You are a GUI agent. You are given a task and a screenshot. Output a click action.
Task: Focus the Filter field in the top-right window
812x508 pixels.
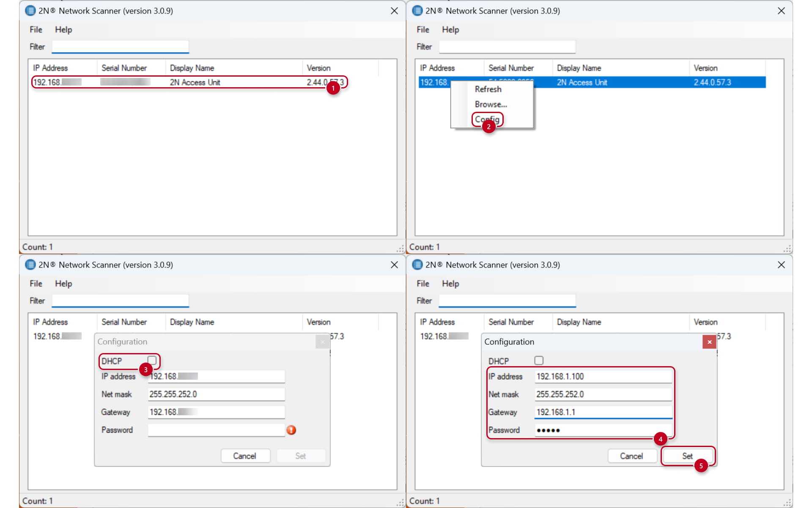point(507,47)
